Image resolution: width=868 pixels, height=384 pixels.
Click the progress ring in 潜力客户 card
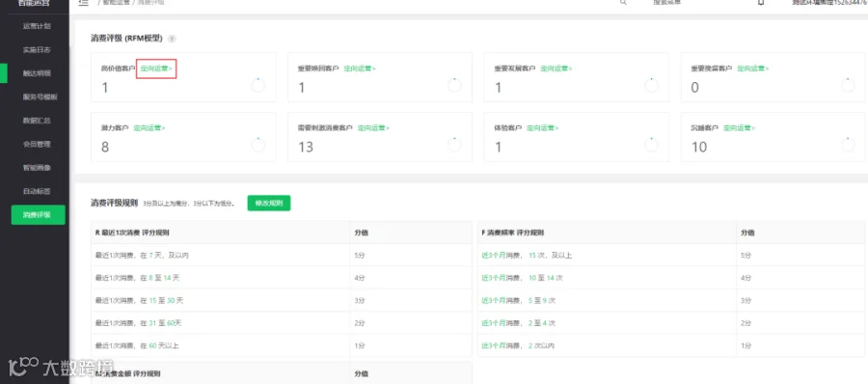tap(258, 145)
